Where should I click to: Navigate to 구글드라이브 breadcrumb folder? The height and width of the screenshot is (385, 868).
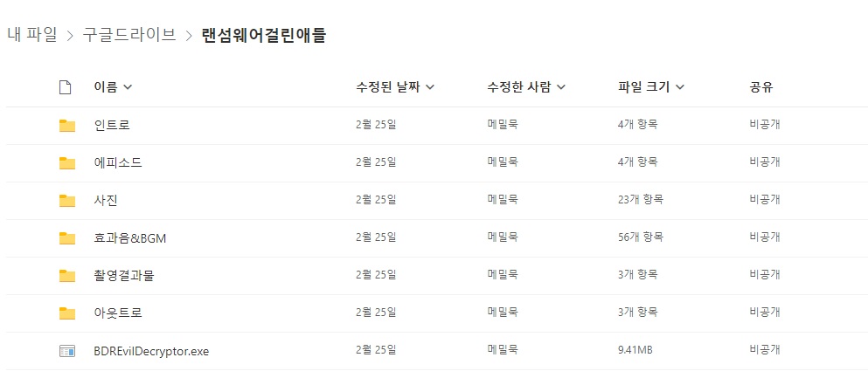pyautogui.click(x=129, y=36)
